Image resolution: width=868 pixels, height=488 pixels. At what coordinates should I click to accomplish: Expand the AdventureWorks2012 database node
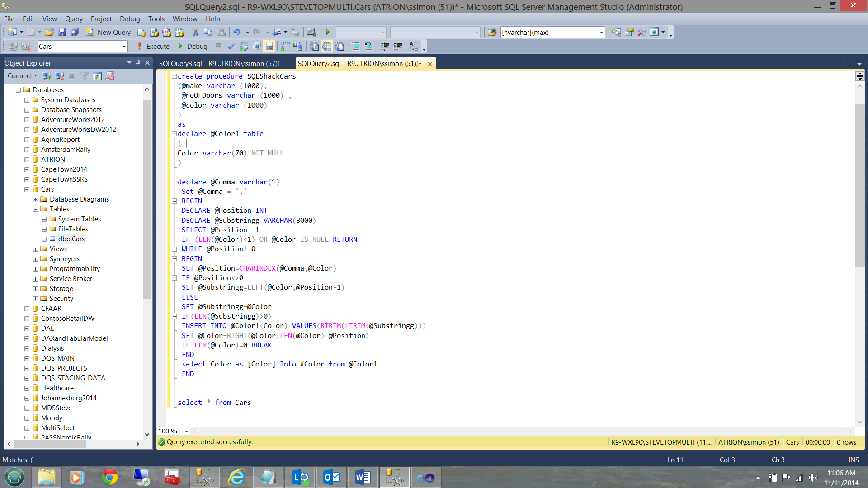click(x=27, y=120)
